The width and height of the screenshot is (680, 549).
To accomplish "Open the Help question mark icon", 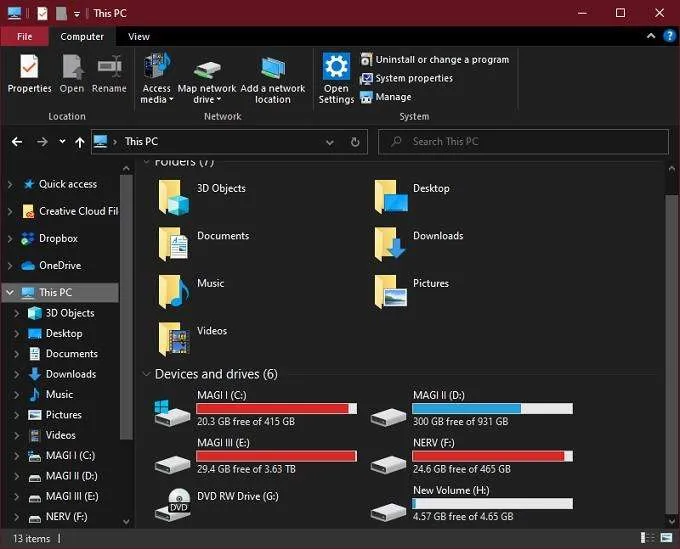I will [669, 36].
